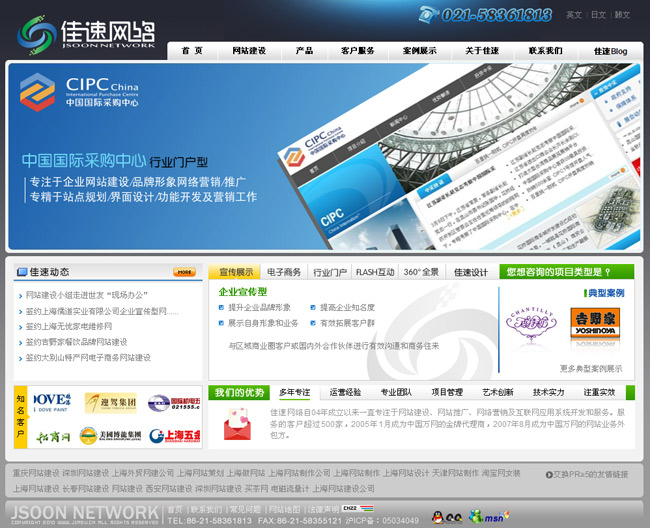Select the 佳速设计 tab
650x528 pixels.
[x=471, y=272]
